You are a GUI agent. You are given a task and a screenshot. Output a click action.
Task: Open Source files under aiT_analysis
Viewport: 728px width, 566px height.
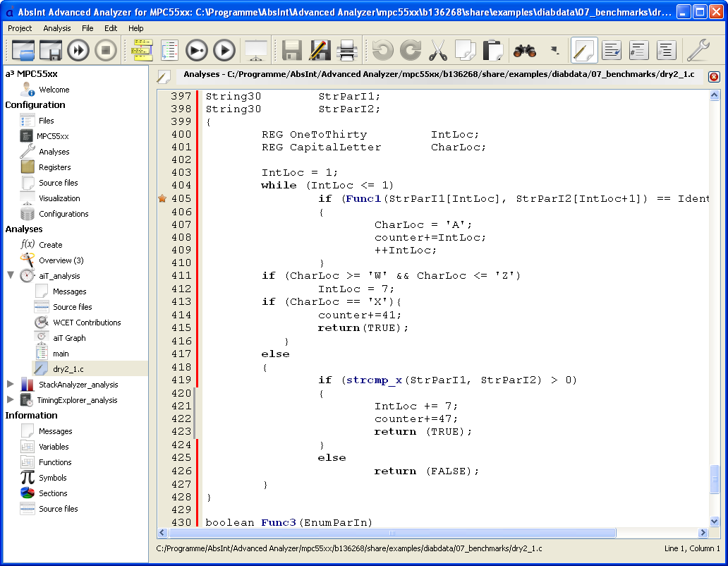(x=63, y=307)
